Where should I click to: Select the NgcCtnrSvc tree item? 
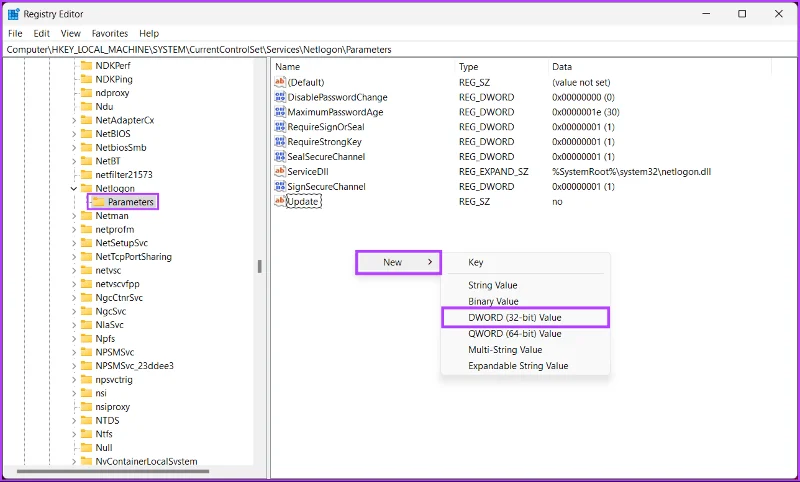[x=119, y=297]
